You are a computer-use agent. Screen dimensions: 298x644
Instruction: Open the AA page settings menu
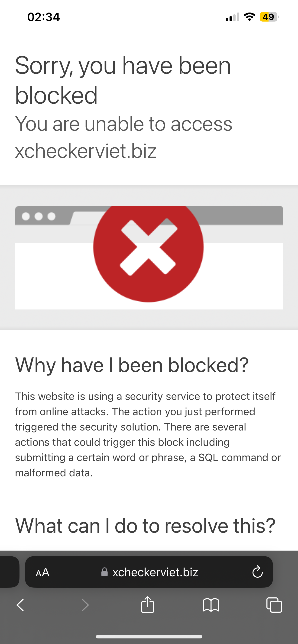42,572
